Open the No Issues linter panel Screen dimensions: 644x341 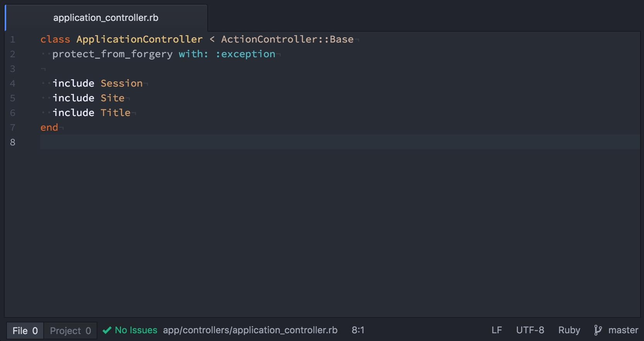click(x=136, y=330)
